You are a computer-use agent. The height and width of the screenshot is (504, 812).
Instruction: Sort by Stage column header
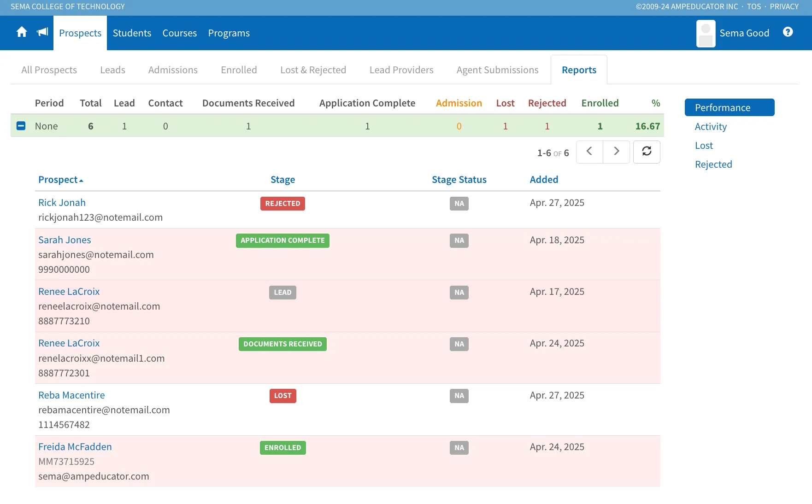pos(282,180)
